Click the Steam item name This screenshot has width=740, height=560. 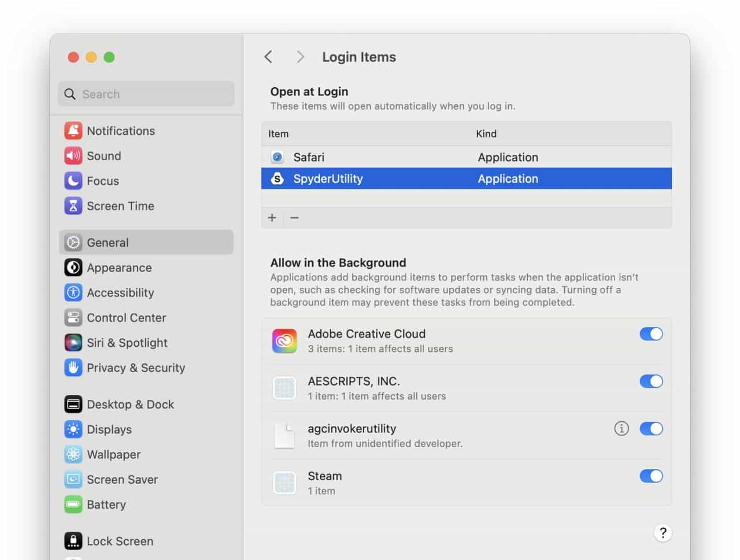[x=325, y=476]
